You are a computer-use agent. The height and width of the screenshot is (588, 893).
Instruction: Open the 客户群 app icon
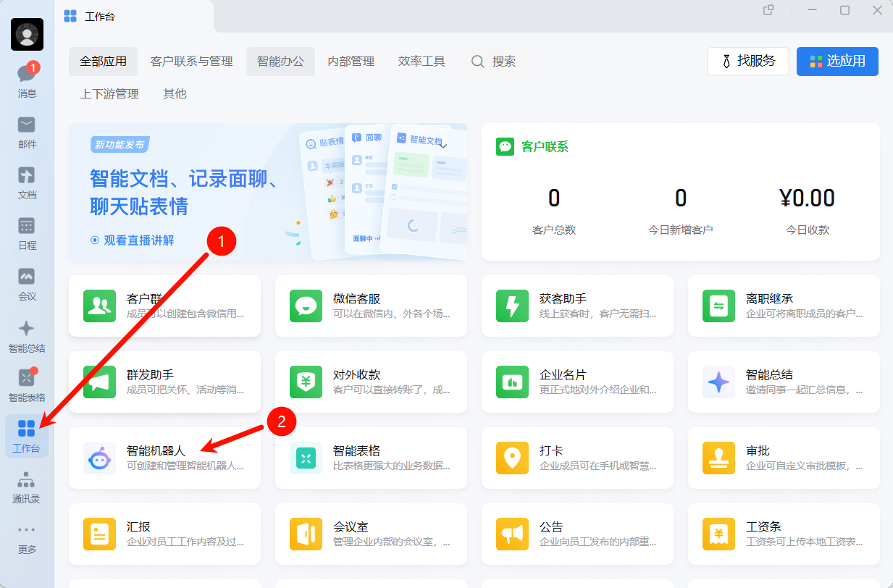(x=99, y=306)
